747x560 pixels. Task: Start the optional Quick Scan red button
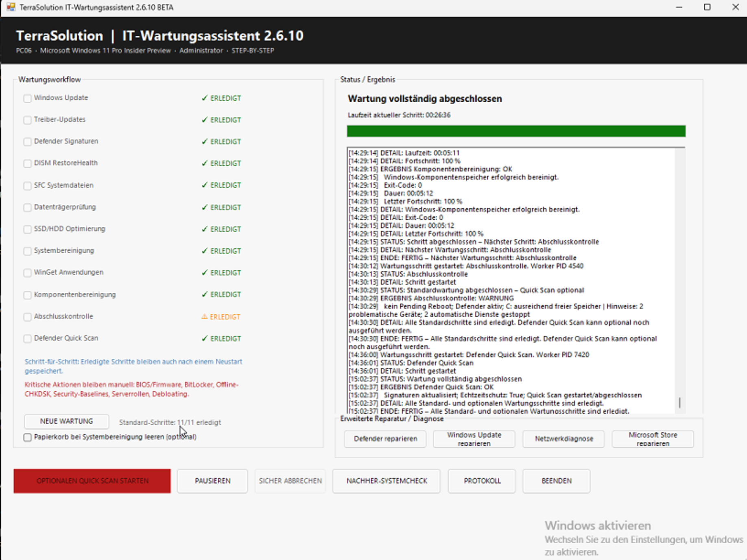tap(92, 481)
